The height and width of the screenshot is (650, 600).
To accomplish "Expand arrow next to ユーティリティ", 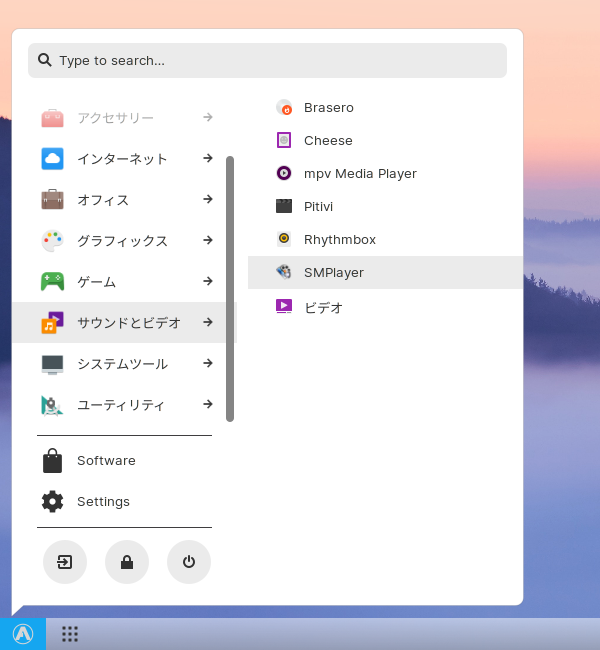I will pos(208,404).
